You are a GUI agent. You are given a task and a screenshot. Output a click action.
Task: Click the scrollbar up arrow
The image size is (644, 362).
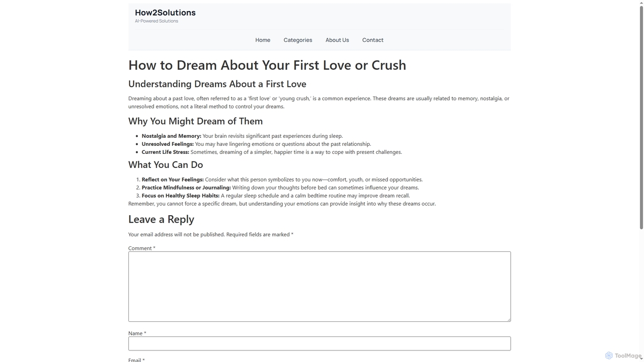[x=641, y=3]
